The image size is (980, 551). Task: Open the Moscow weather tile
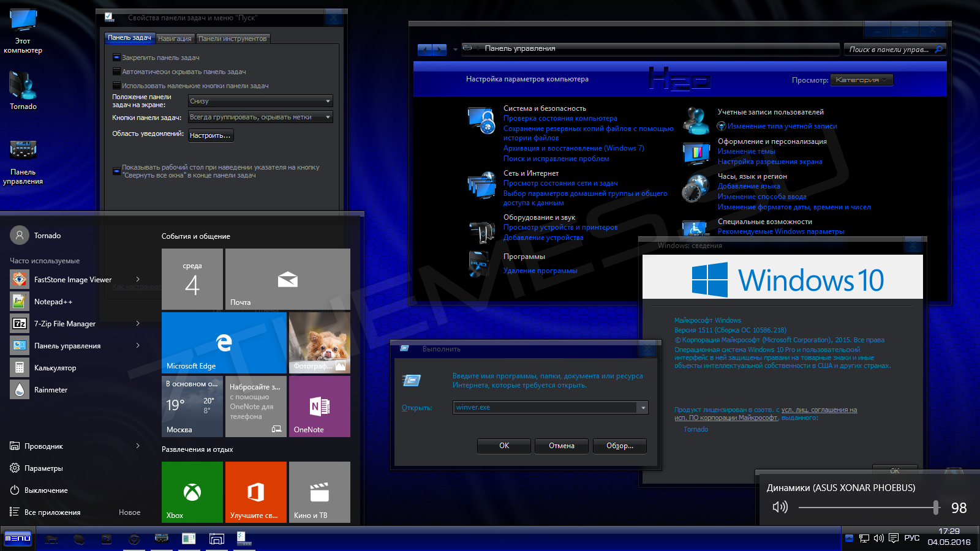click(192, 407)
